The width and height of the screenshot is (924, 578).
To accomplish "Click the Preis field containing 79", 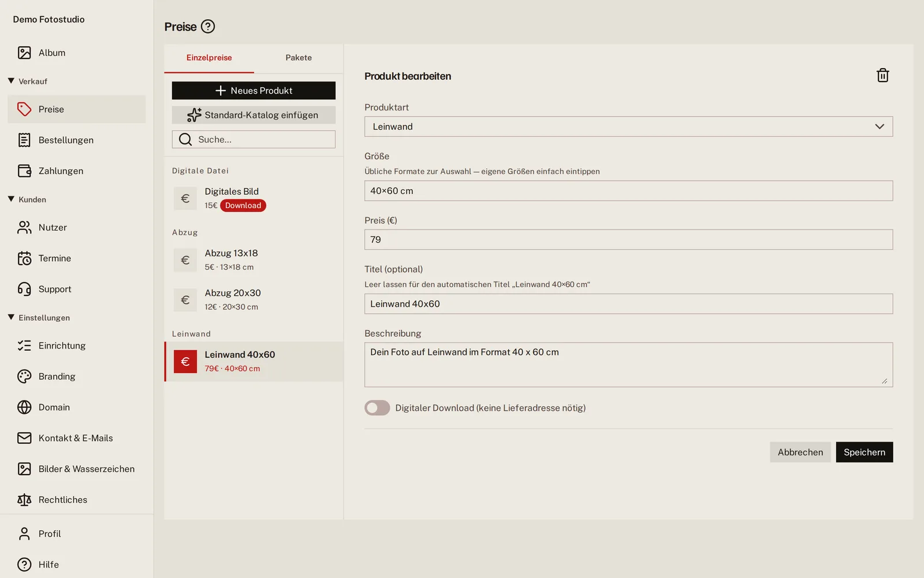I will tap(628, 239).
